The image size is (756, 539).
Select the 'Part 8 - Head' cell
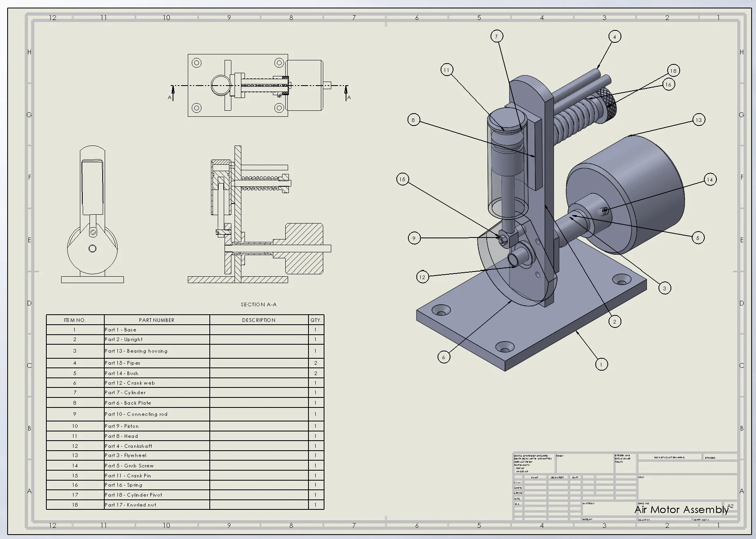point(157,436)
